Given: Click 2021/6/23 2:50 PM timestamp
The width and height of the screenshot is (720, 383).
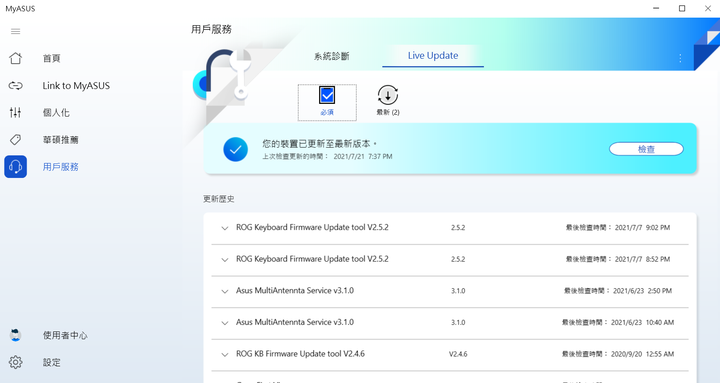Looking at the screenshot, I should point(642,291).
